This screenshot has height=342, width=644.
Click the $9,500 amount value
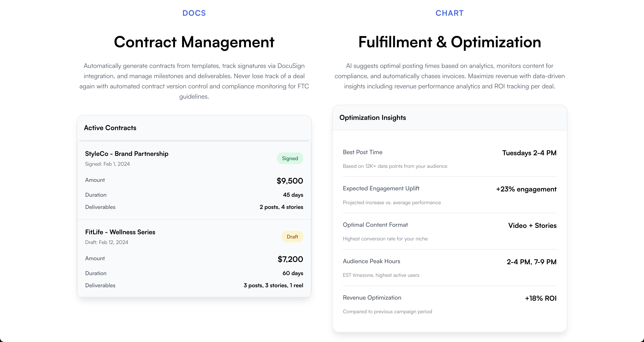pos(289,181)
